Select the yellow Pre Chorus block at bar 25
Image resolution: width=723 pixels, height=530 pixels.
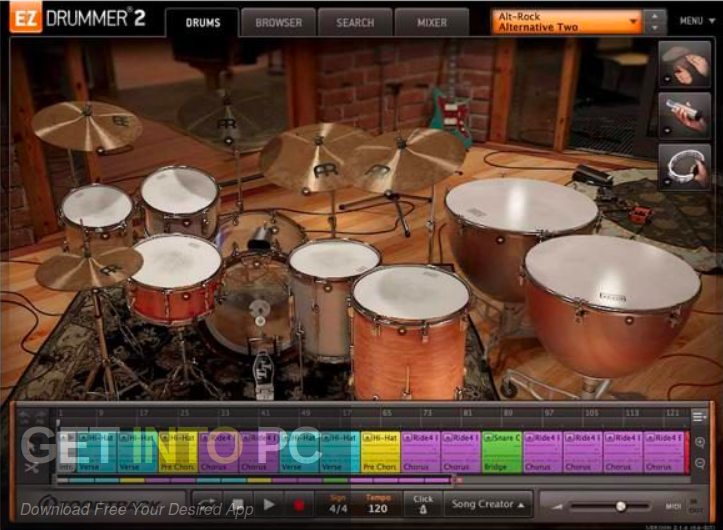pos(178,452)
